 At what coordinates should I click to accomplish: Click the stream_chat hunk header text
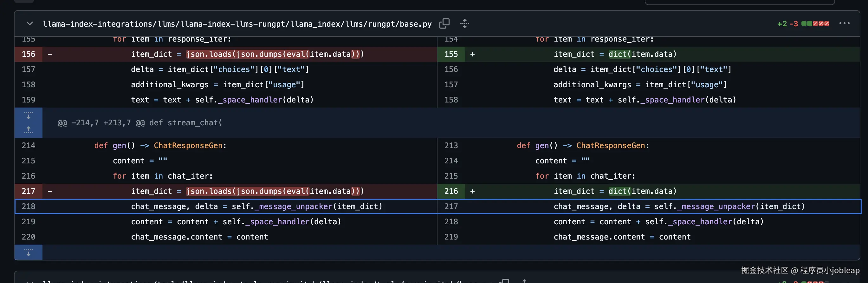pos(139,123)
